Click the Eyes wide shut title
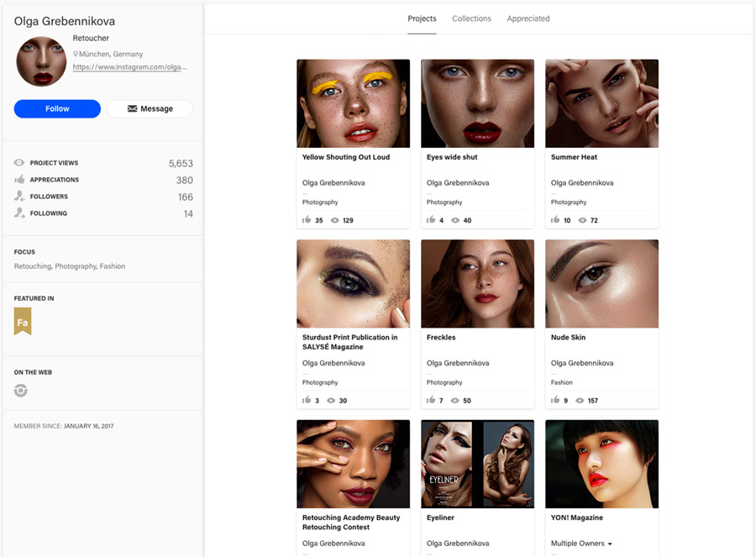The height and width of the screenshot is (557, 756). [452, 157]
